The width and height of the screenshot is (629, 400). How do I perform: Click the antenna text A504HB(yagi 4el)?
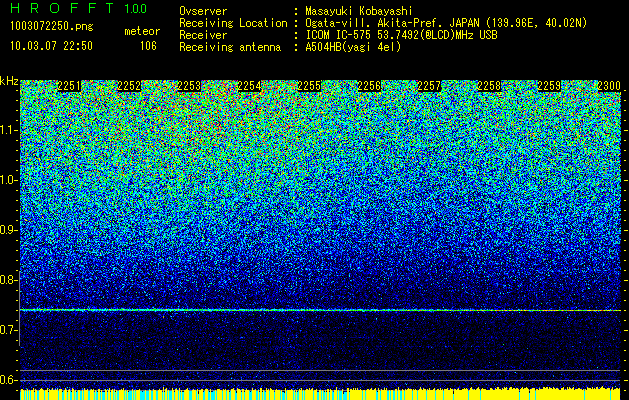353,47
